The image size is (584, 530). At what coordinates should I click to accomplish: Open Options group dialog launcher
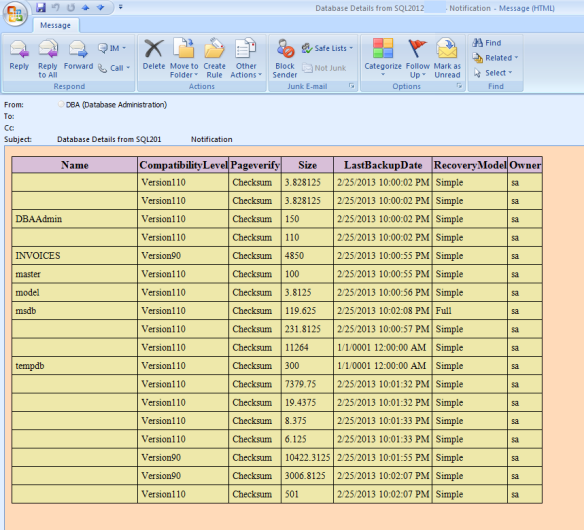[x=459, y=86]
